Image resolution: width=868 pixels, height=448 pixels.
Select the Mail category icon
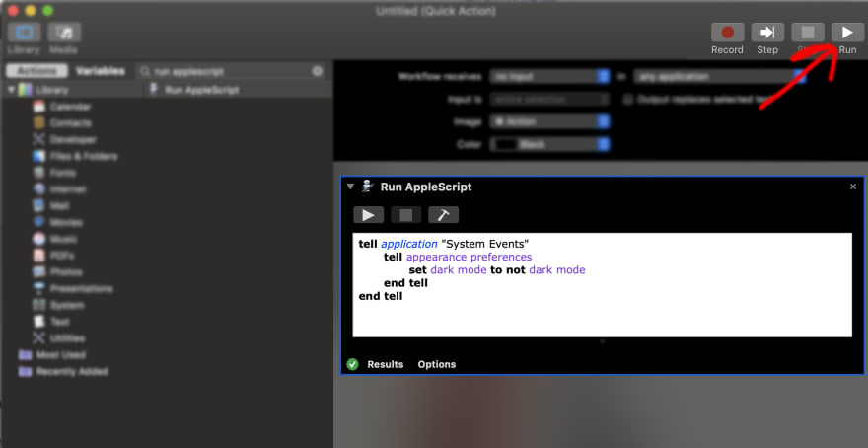click(x=38, y=206)
